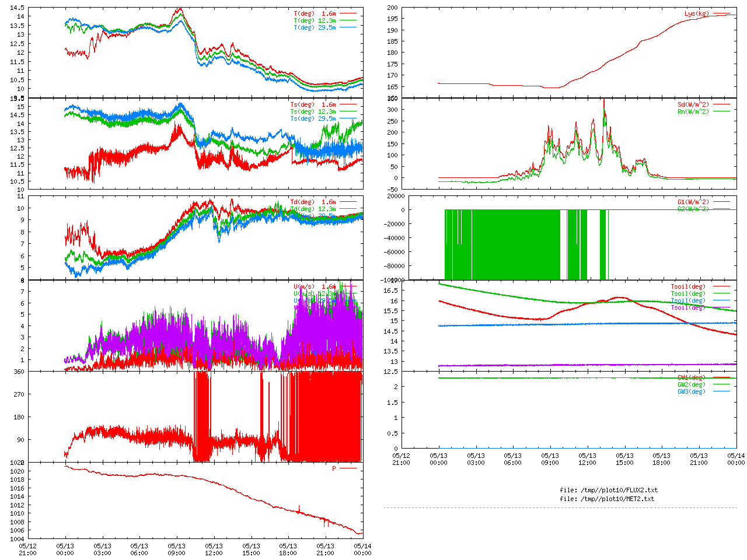747x560 pixels.
Task: Click the purple 'Tsoil(deg)' legend label
Action: (x=688, y=307)
